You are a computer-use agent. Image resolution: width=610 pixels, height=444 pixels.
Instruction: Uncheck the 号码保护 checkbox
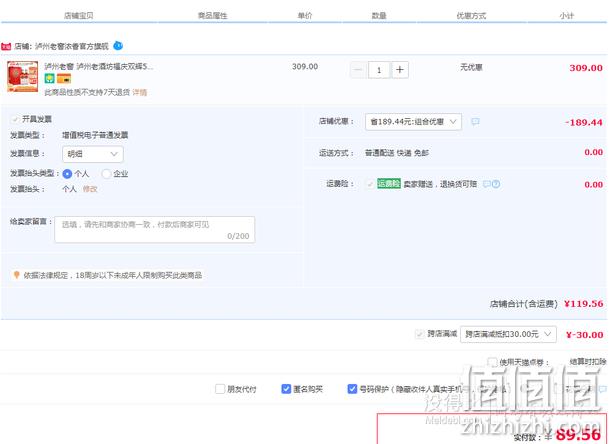352,389
